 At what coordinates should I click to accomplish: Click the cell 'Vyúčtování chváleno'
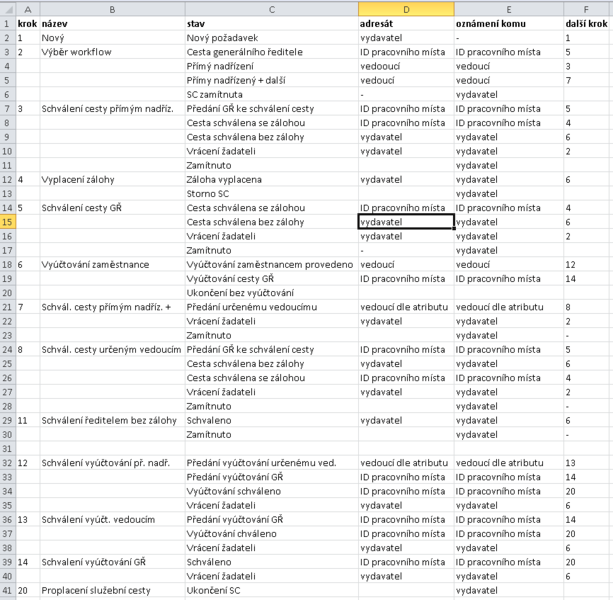pos(272,534)
